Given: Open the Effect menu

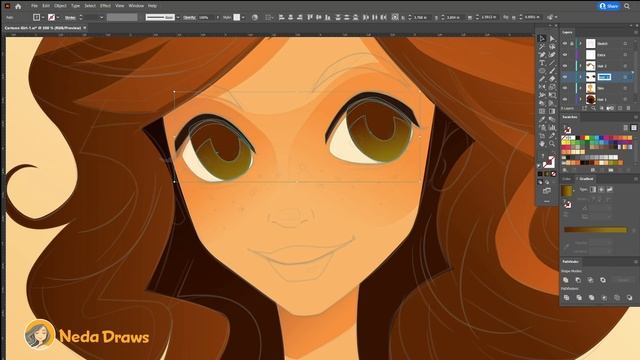Looking at the screenshot, I should click(105, 6).
